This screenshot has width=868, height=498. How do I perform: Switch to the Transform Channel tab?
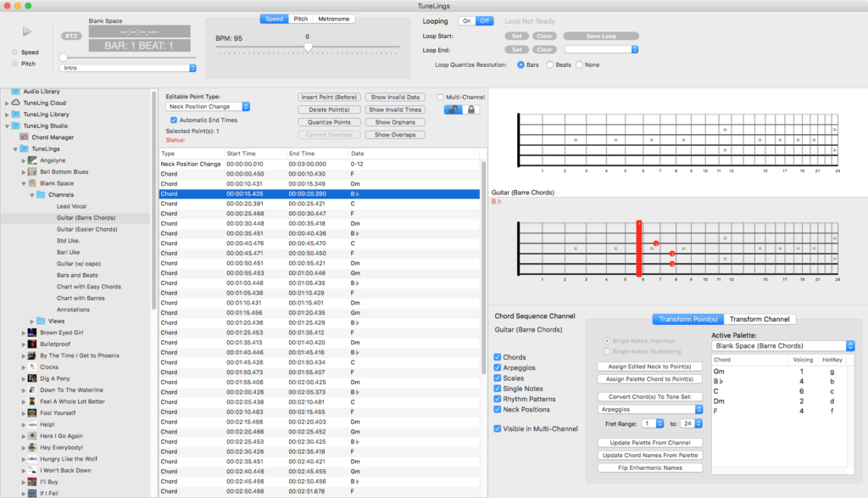point(759,319)
